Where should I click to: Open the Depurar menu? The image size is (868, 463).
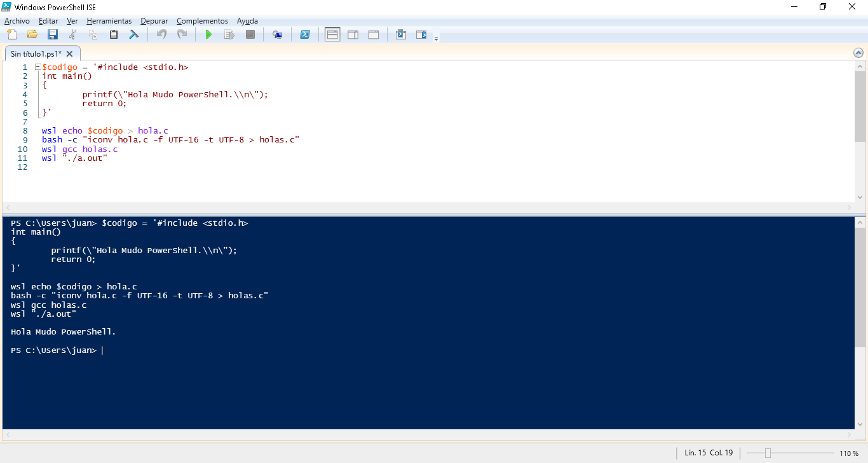click(154, 21)
